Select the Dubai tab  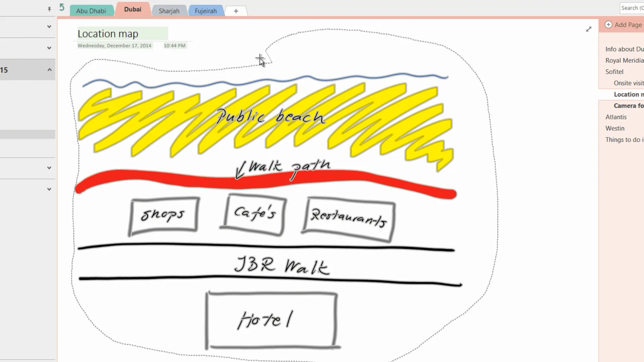(x=132, y=9)
